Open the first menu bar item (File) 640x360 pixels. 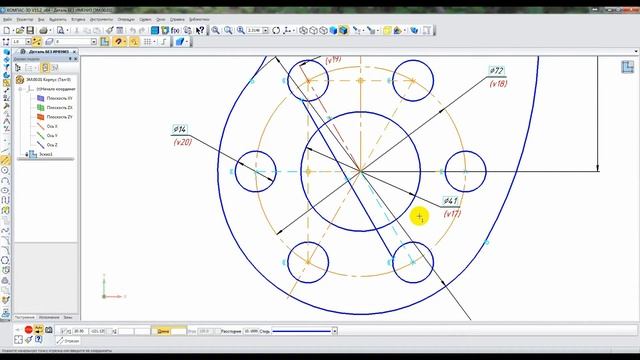7,19
